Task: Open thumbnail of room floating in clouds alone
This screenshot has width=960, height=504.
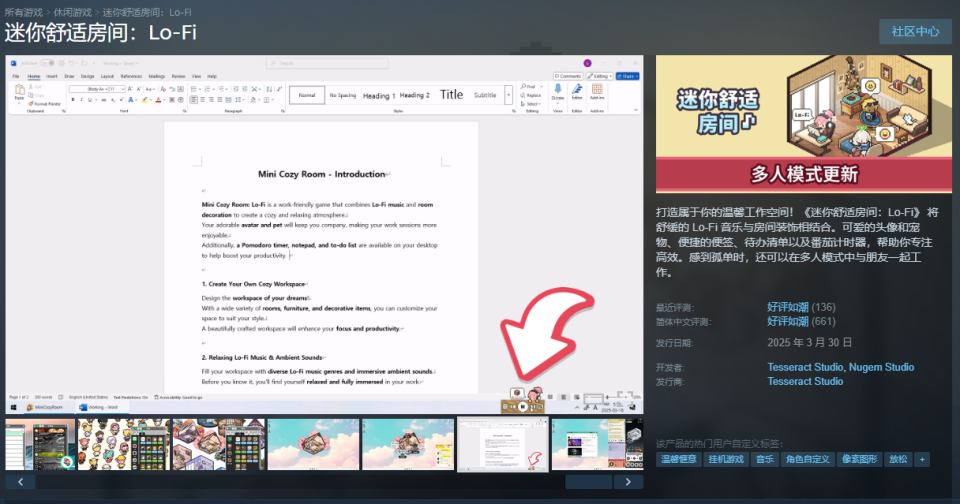Action: pos(313,445)
